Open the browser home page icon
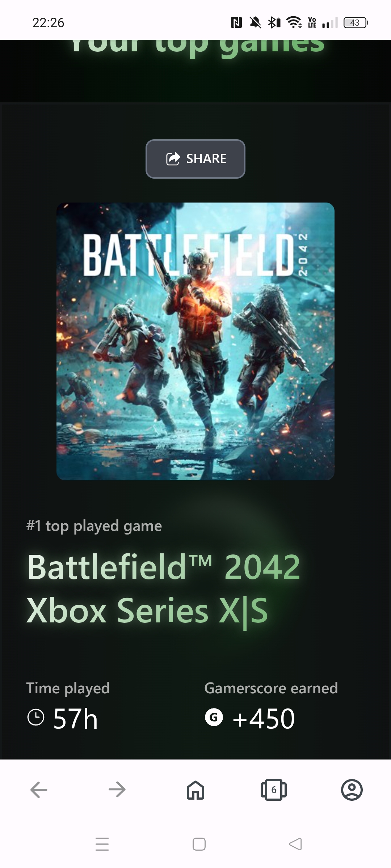 (195, 790)
